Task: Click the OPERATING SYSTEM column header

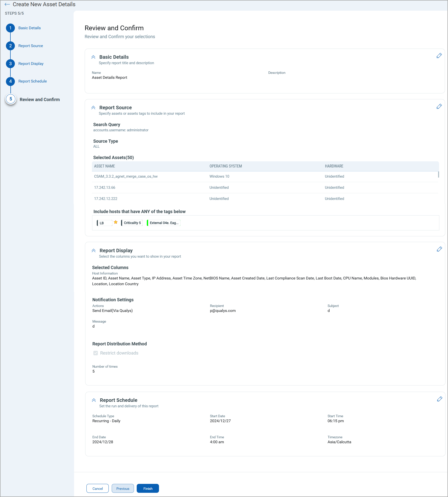Action: (x=226, y=166)
